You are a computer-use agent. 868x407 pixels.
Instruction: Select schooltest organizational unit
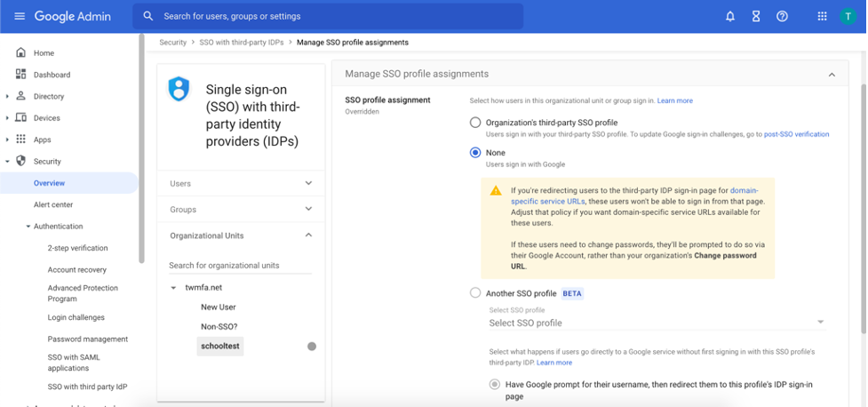pos(219,346)
